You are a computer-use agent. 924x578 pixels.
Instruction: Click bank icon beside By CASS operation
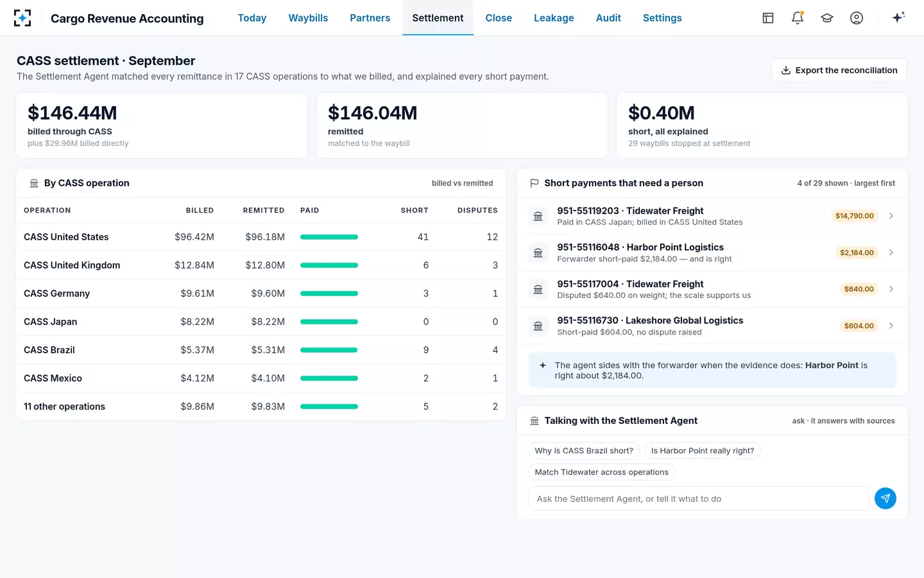click(34, 183)
